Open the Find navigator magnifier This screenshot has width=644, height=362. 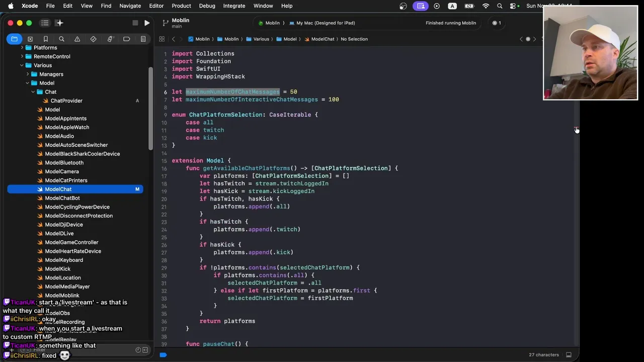(x=61, y=39)
